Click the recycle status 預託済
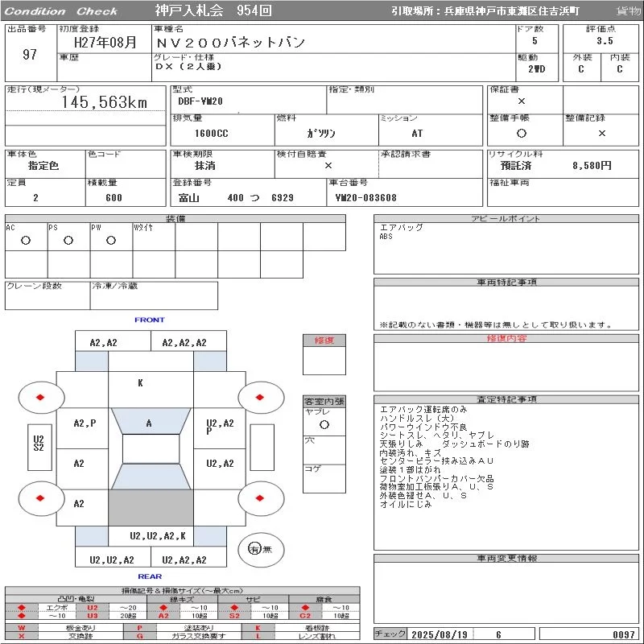 tap(516, 166)
